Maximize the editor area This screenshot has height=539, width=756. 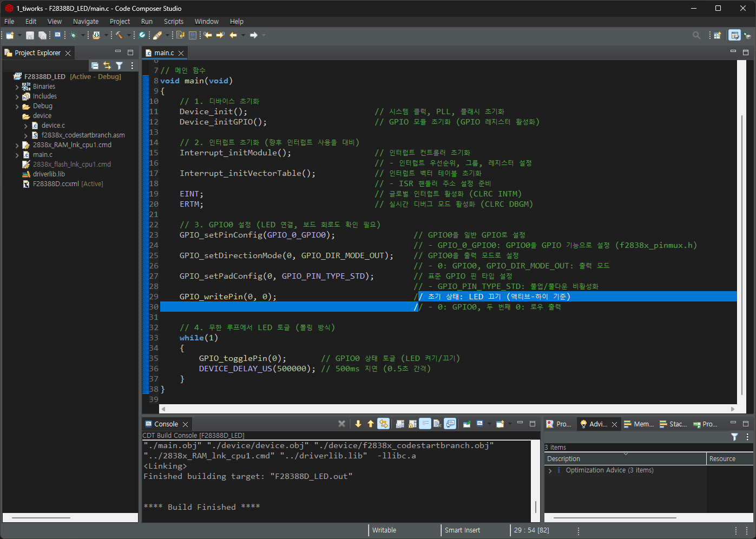(746, 52)
